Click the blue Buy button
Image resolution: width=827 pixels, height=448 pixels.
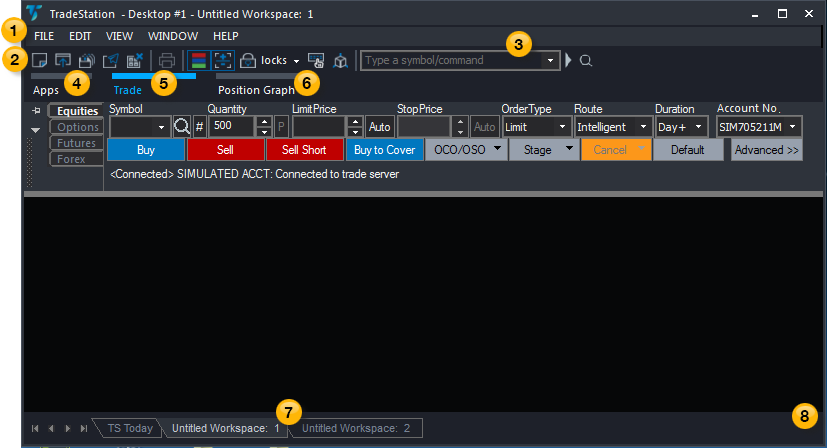pos(146,150)
